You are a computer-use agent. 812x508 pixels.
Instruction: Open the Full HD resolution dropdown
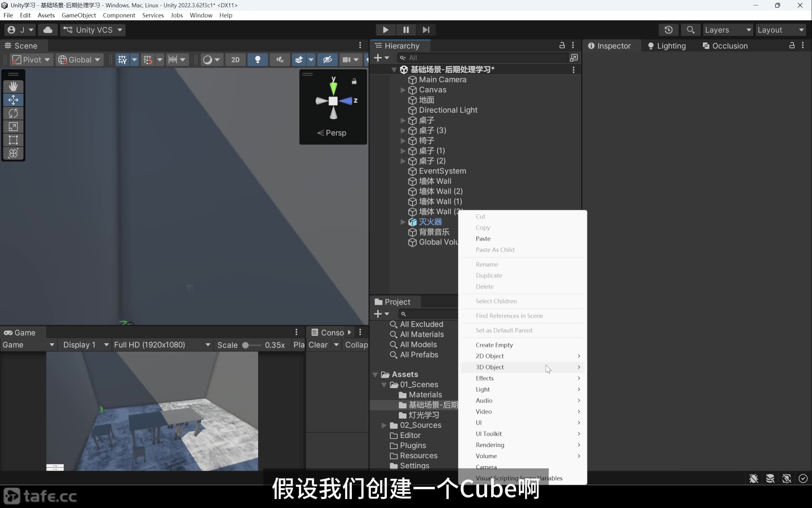point(162,345)
